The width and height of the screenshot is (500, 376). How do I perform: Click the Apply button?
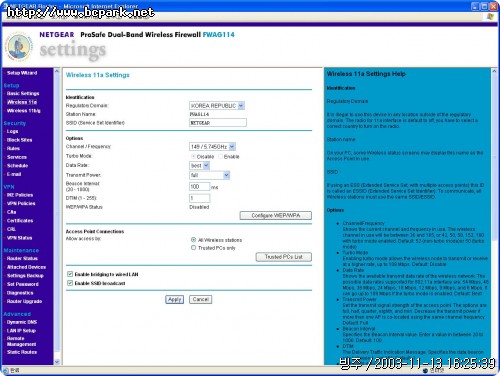point(174,299)
